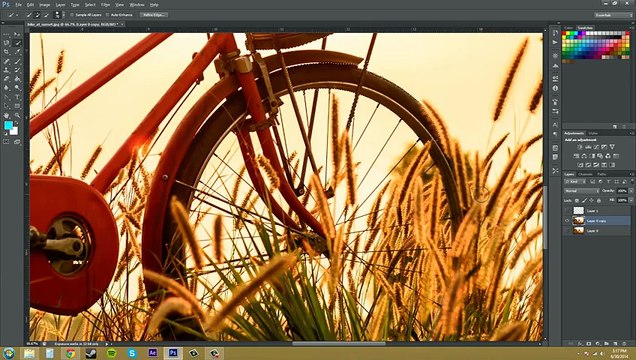Select the Horizontal Type tool

[17, 97]
